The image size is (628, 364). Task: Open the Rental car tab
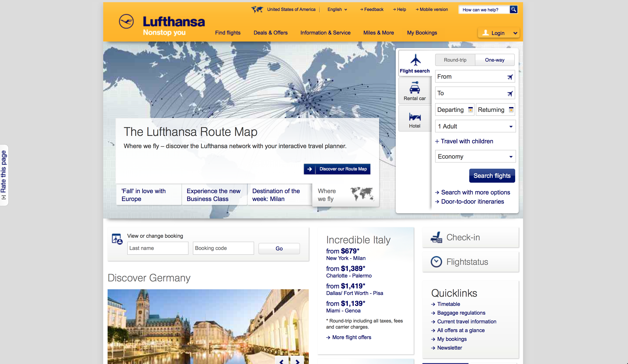tap(415, 91)
